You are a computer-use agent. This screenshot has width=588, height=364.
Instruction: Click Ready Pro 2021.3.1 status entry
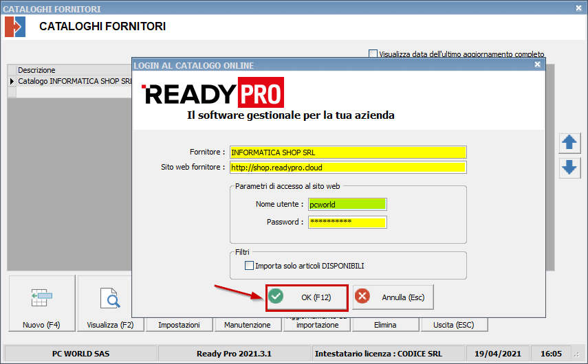pos(234,354)
